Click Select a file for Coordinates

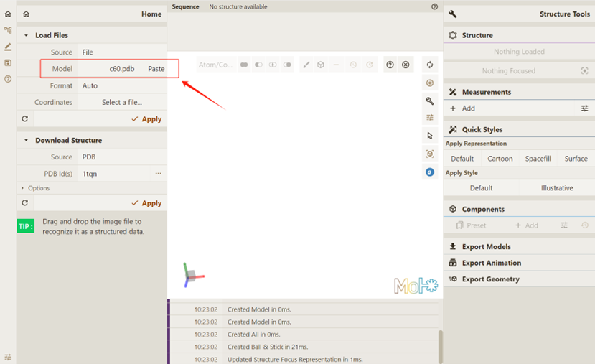click(x=121, y=102)
